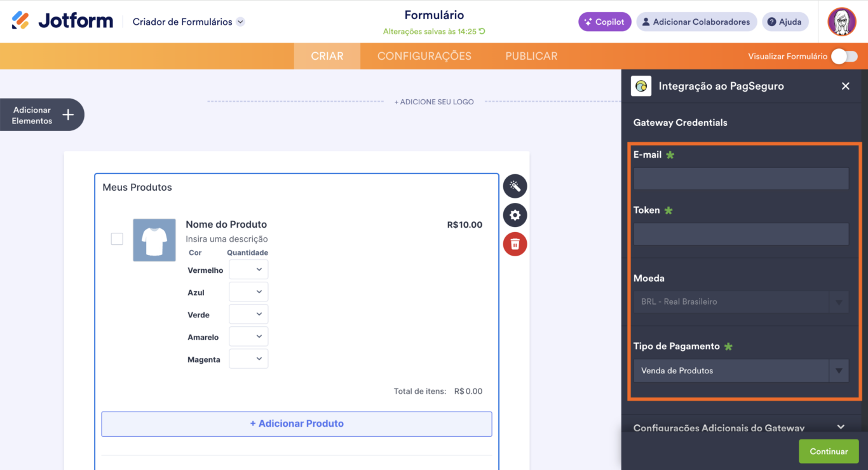This screenshot has height=470, width=868.
Task: Open the Moeda currency dropdown
Action: (741, 301)
